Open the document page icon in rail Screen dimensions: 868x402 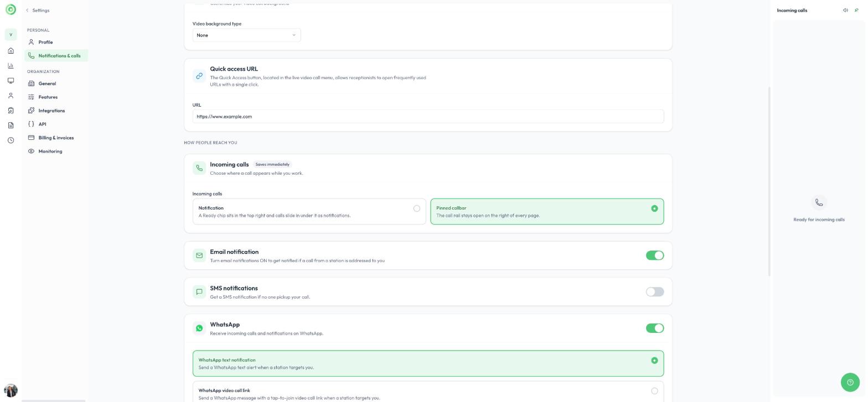(x=11, y=126)
